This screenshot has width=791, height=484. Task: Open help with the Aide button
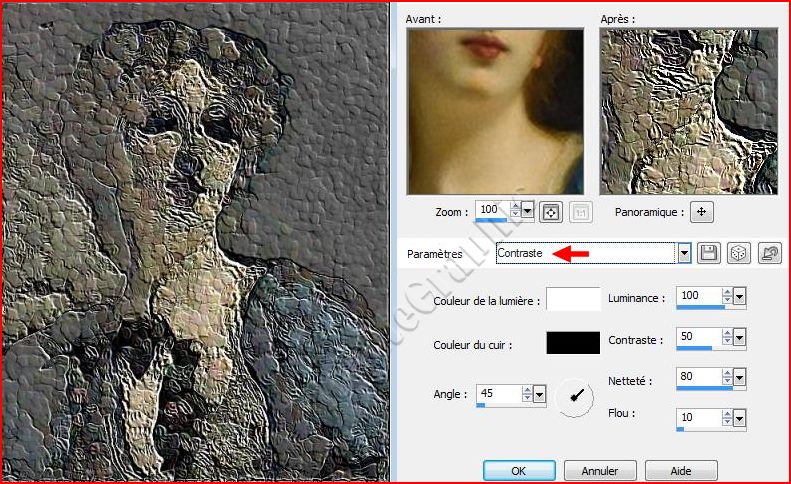(680, 470)
